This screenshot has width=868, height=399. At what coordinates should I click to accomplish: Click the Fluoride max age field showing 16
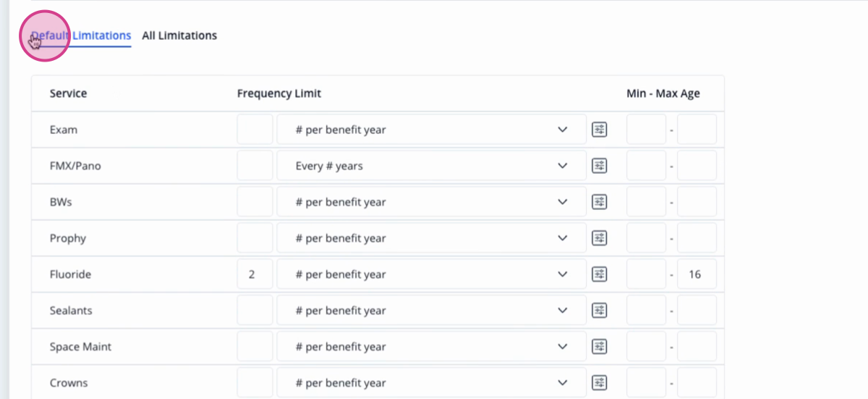click(697, 274)
